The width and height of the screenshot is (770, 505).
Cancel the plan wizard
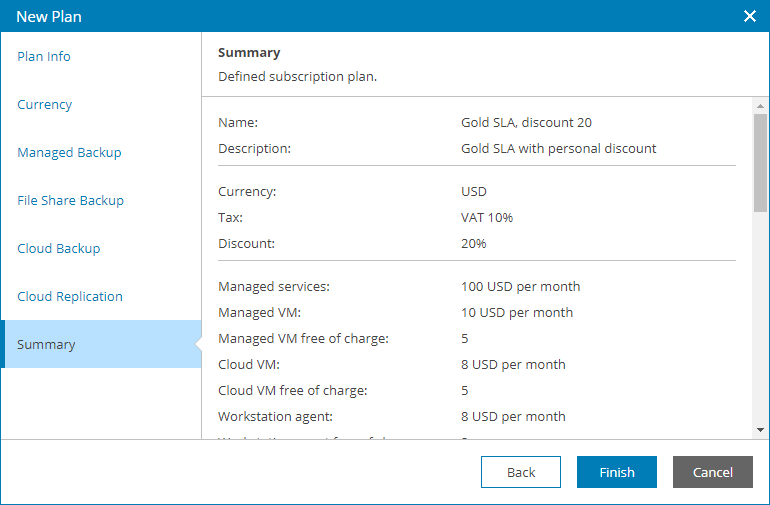(712, 472)
